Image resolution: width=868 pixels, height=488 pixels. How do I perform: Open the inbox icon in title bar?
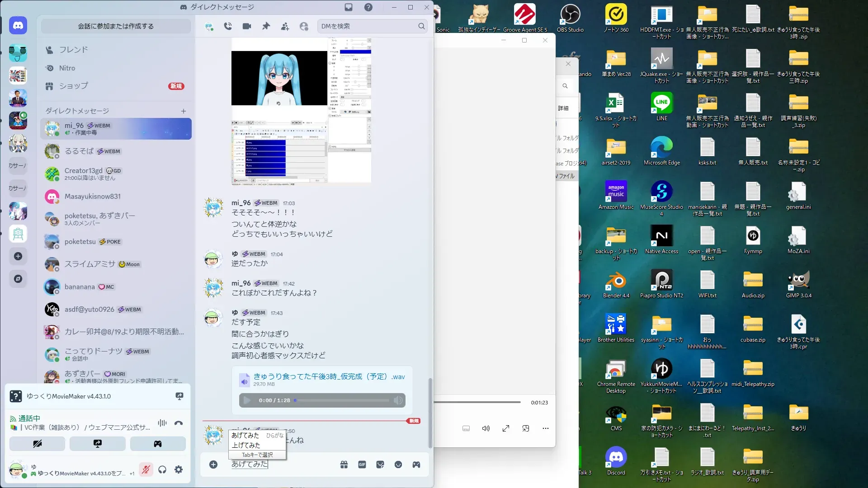(x=349, y=7)
